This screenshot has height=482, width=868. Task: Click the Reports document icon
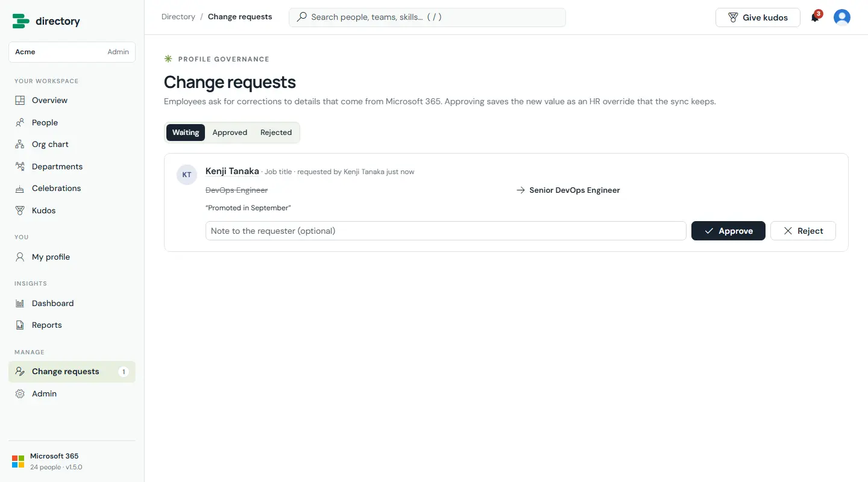(x=20, y=325)
